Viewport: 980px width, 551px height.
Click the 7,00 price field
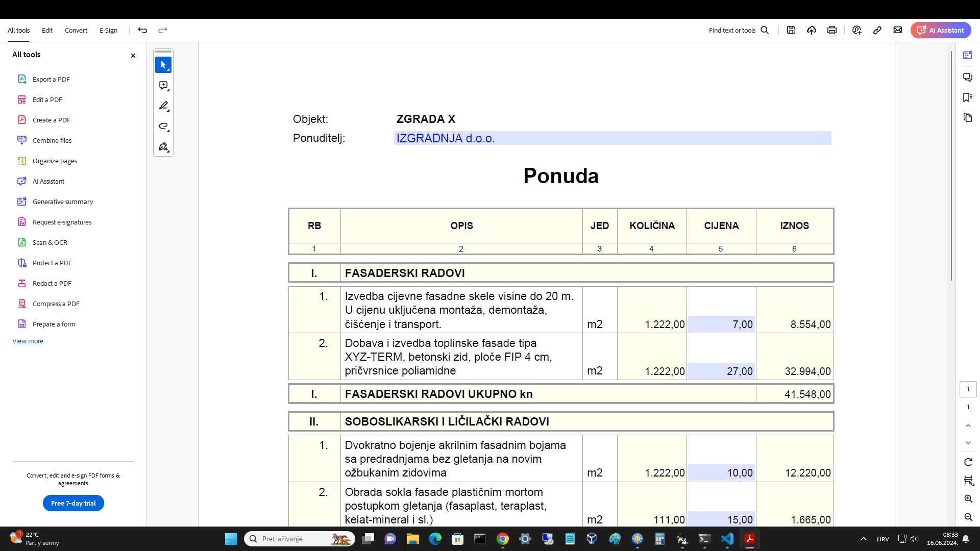[721, 324]
